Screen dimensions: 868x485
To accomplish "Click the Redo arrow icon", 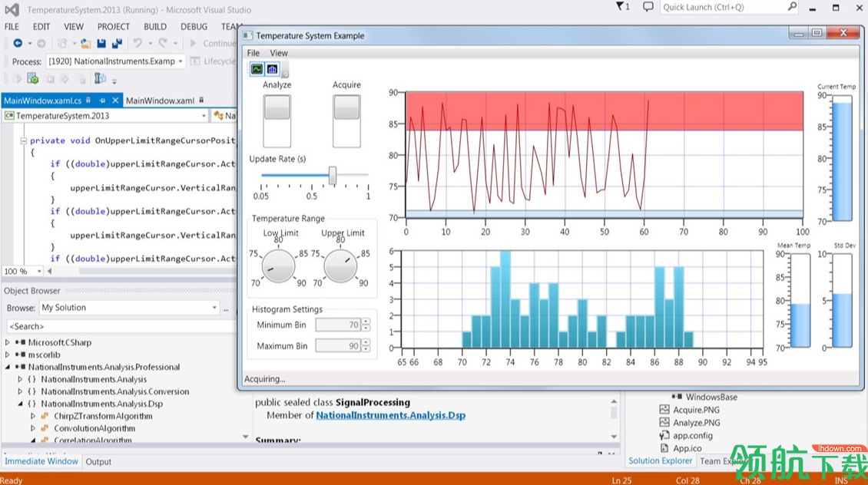I will coord(163,42).
